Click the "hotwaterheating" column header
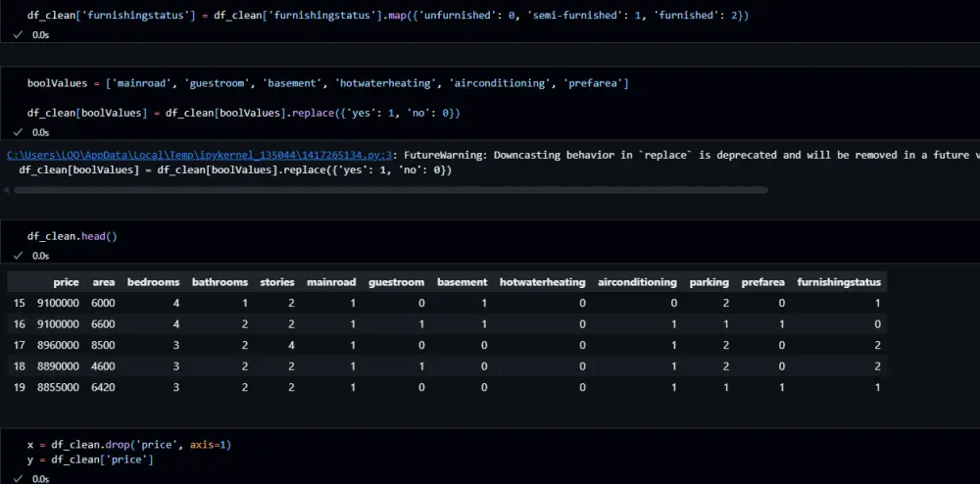This screenshot has height=484, width=980. [542, 282]
